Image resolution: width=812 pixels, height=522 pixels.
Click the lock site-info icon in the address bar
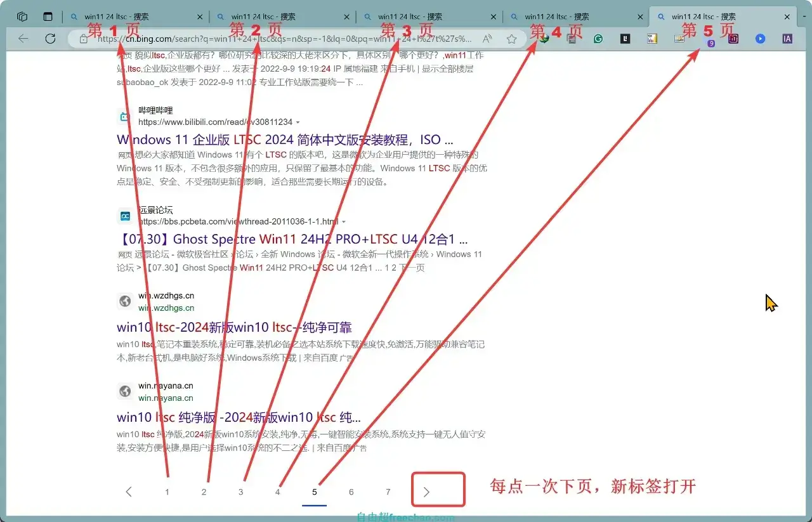pyautogui.click(x=83, y=39)
